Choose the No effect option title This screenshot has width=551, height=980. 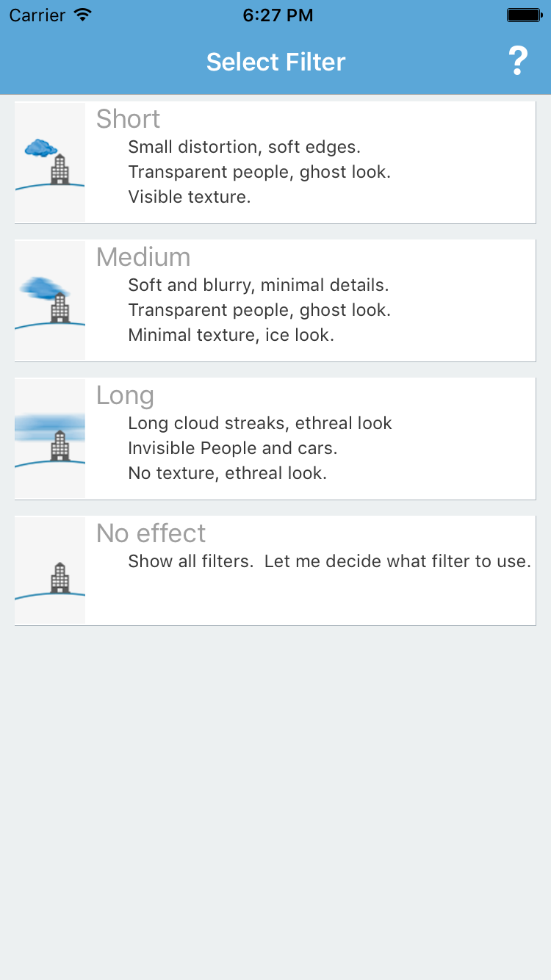pyautogui.click(x=151, y=533)
